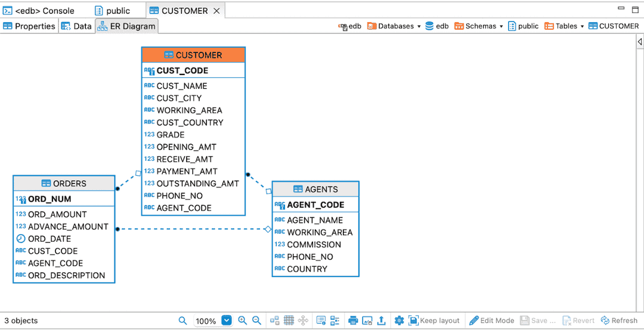Expand the Tables breadcrumb dropdown
This screenshot has height=330, width=644.
(582, 26)
